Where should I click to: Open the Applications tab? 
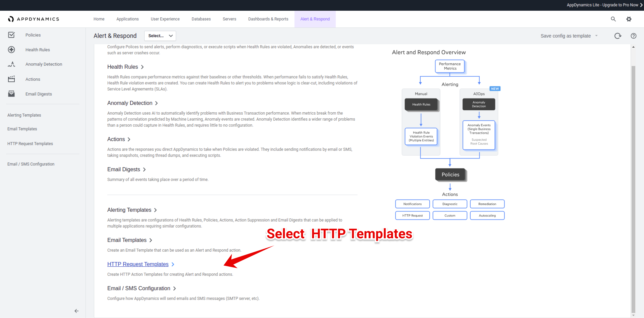(127, 19)
